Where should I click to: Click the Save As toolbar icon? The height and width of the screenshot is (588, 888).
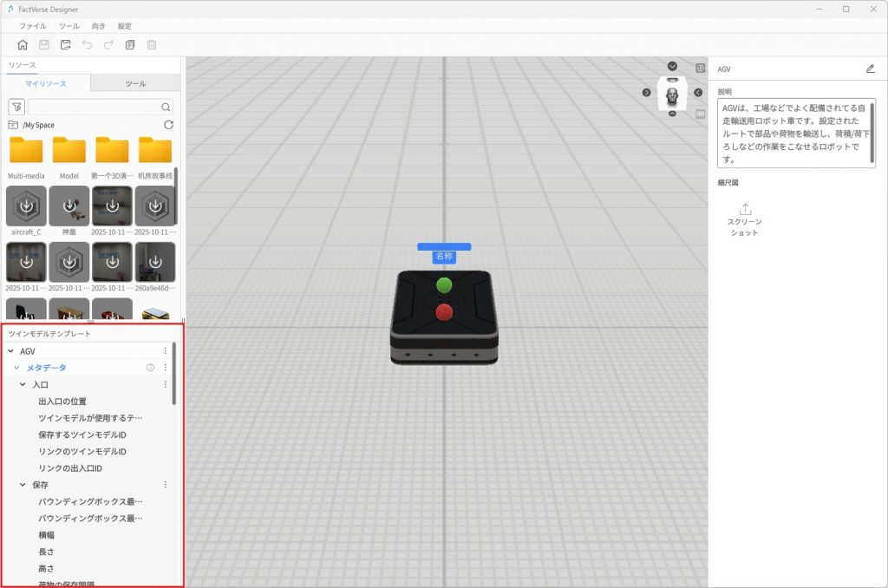tap(65, 45)
